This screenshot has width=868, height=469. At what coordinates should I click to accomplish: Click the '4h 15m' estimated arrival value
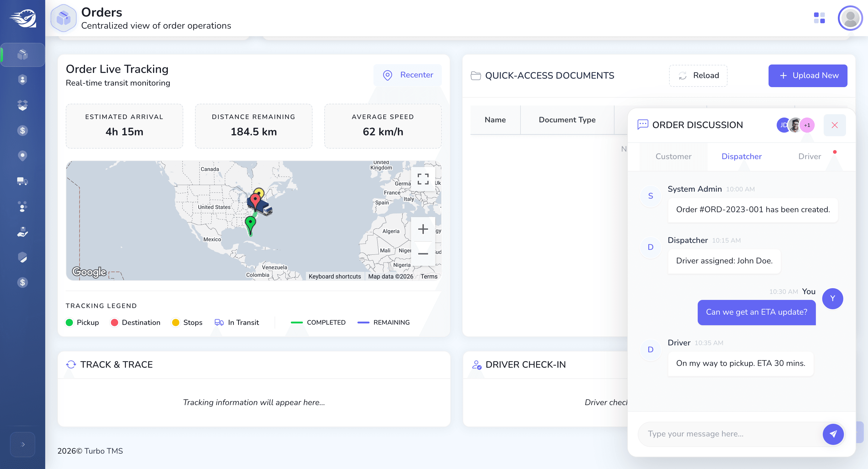pos(124,132)
